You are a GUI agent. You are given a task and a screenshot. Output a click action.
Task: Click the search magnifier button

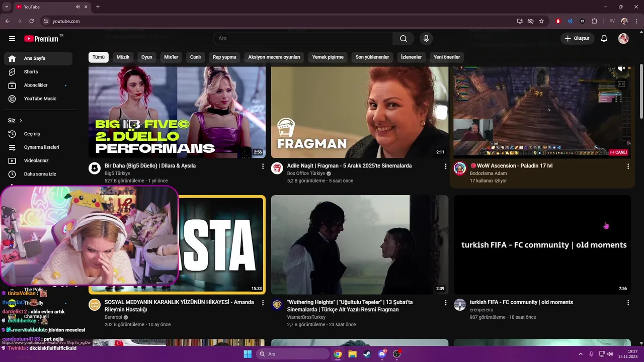(x=404, y=39)
